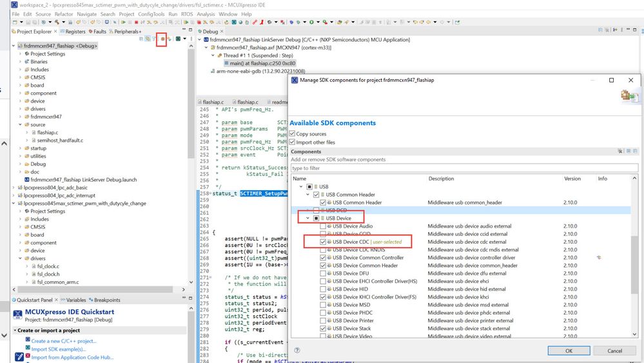Click Cancel in Manage SDK components dialog
Viewport: 644px width, 363px height.
(614, 351)
